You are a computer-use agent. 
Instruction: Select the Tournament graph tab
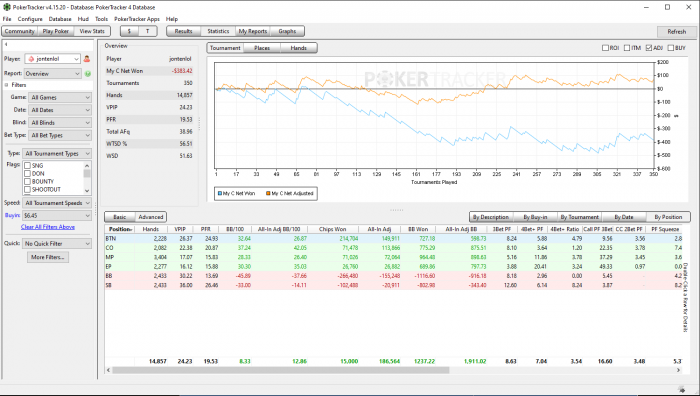(x=225, y=48)
